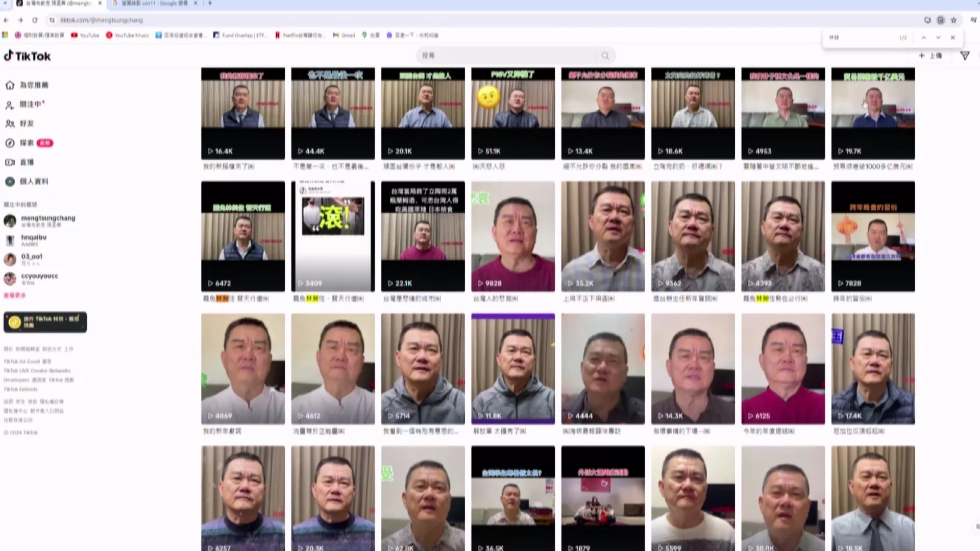Open the video with 6472 views
Viewport: 980px width, 551px height.
click(x=243, y=236)
